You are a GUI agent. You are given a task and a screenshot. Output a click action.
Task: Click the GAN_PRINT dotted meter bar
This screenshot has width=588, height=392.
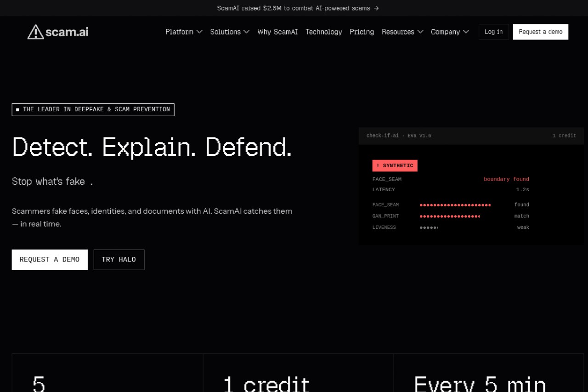450,216
